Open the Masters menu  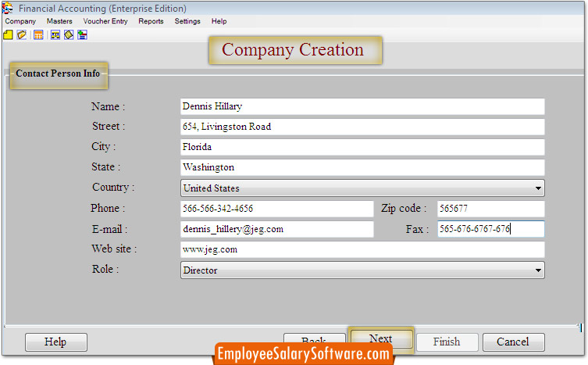[x=59, y=21]
